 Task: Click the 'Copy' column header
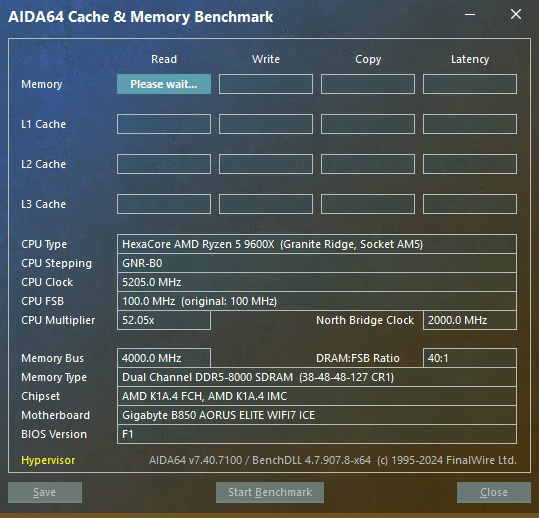[368, 59]
